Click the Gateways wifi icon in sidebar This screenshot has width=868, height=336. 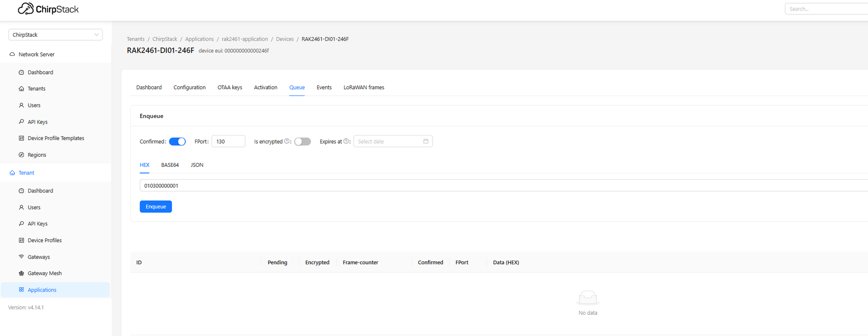pyautogui.click(x=21, y=257)
